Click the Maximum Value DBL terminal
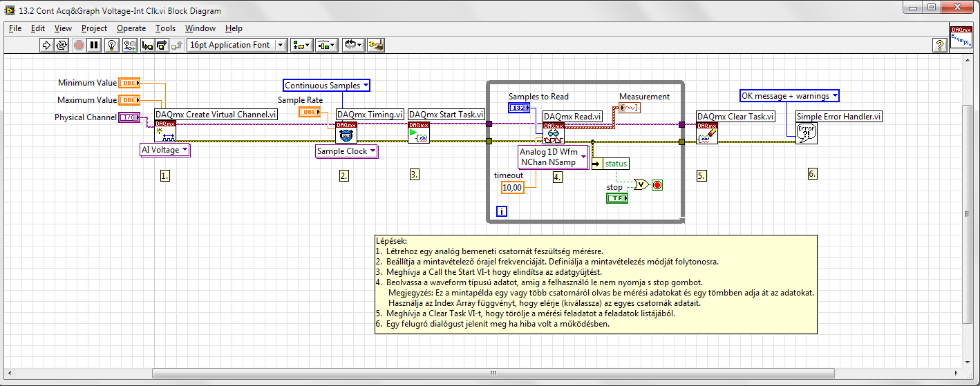The width and height of the screenshot is (980, 386). pyautogui.click(x=129, y=100)
